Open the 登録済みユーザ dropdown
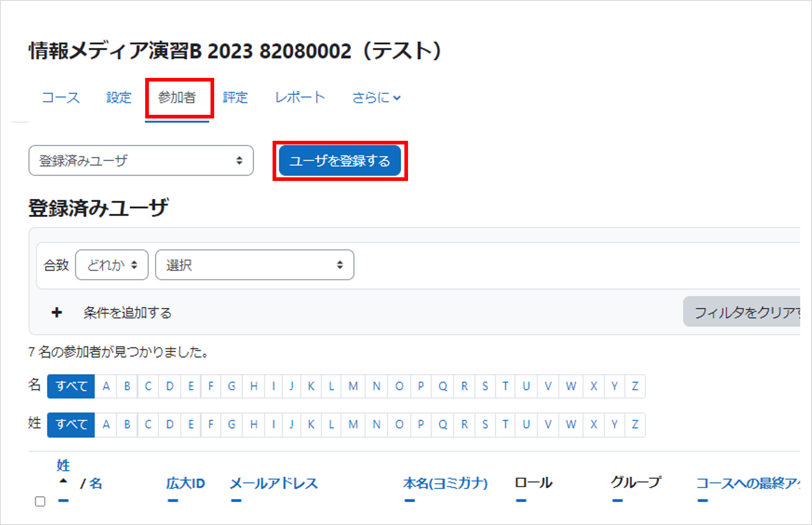Screen dimensions: 812x525 click(141, 161)
